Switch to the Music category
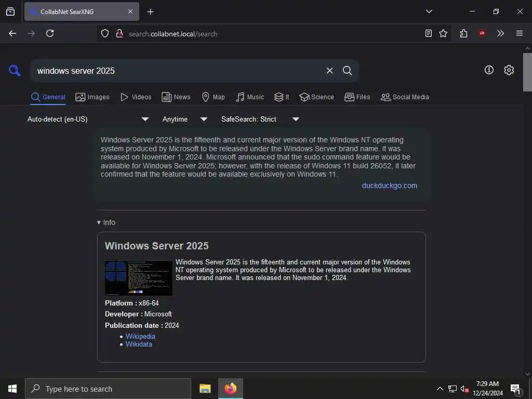 tap(250, 97)
